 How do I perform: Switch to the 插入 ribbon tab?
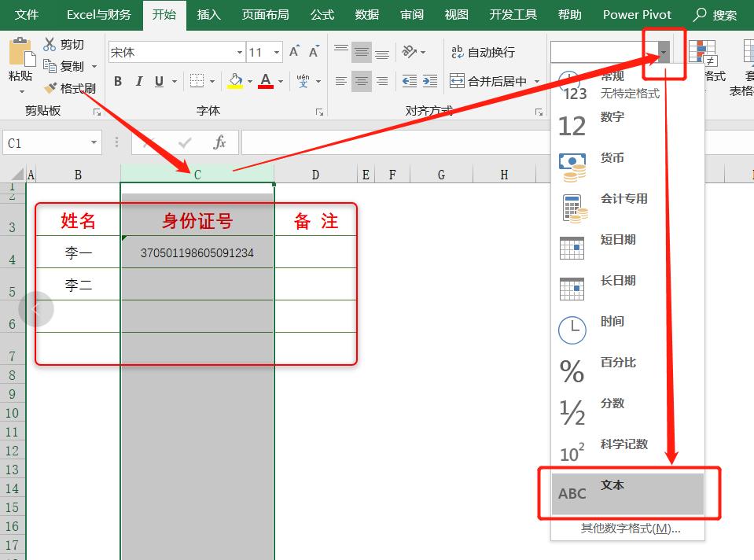208,14
